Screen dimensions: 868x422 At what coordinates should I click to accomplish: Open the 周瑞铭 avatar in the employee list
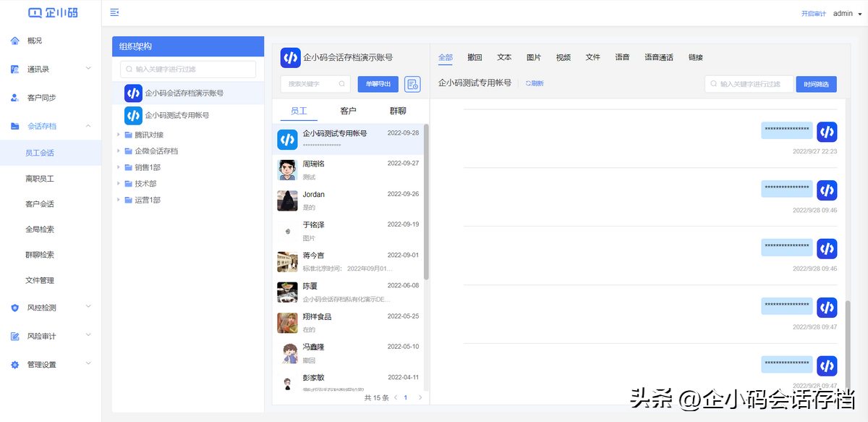click(287, 170)
